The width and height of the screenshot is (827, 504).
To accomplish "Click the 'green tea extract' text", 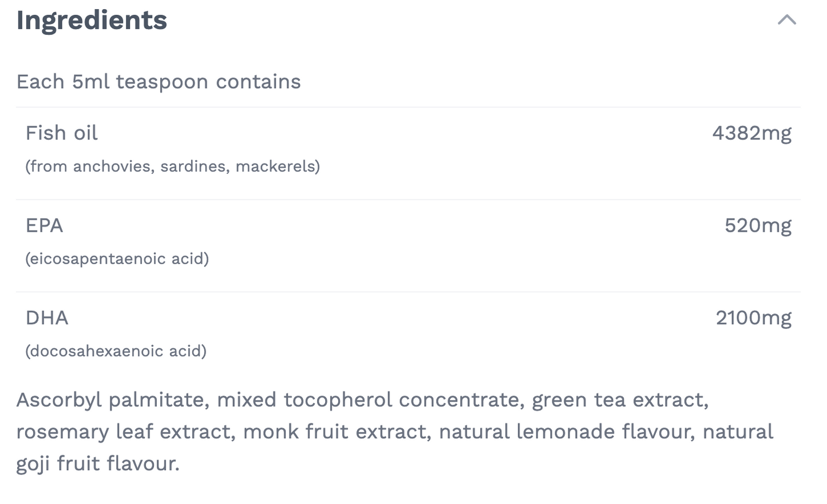I will (619, 399).
